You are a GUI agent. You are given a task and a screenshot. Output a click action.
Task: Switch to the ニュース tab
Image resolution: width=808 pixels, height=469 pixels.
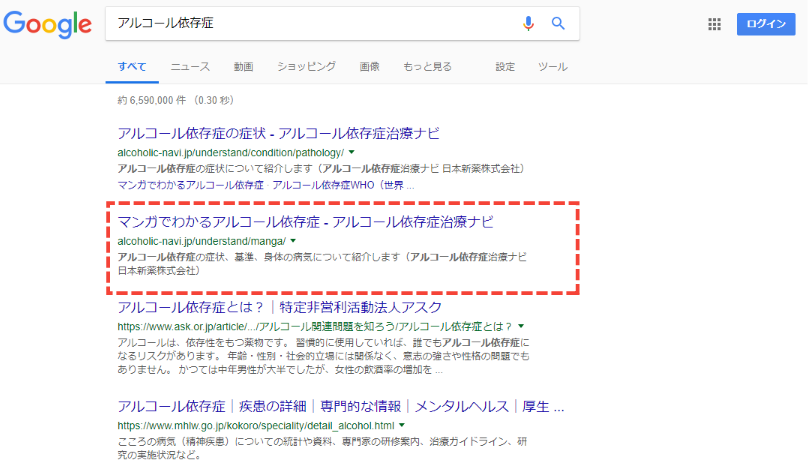[190, 66]
